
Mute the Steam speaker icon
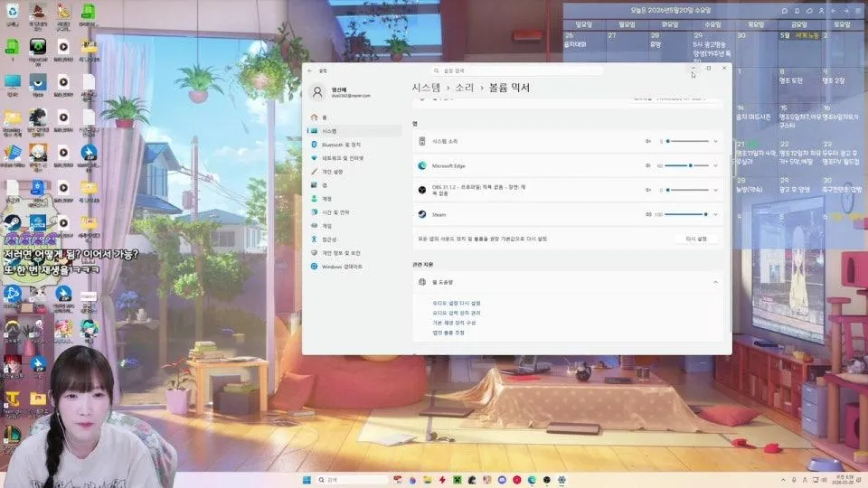pos(647,214)
